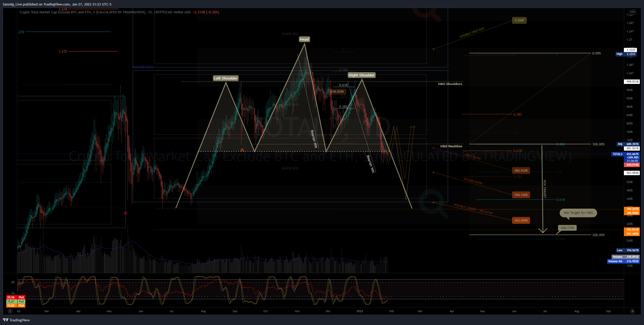Click the H&S Neckline text label
The image size is (644, 325).
point(451,146)
